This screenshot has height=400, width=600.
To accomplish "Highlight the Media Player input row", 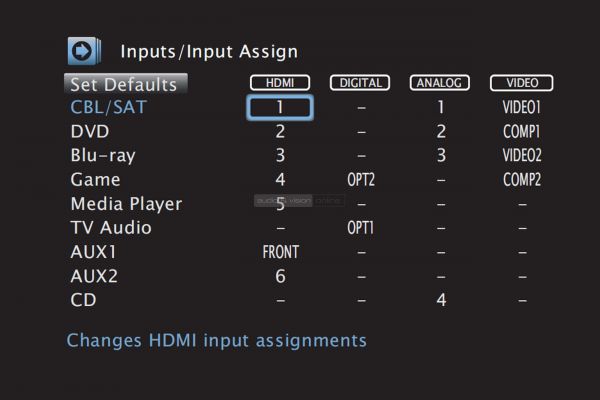I will point(126,203).
